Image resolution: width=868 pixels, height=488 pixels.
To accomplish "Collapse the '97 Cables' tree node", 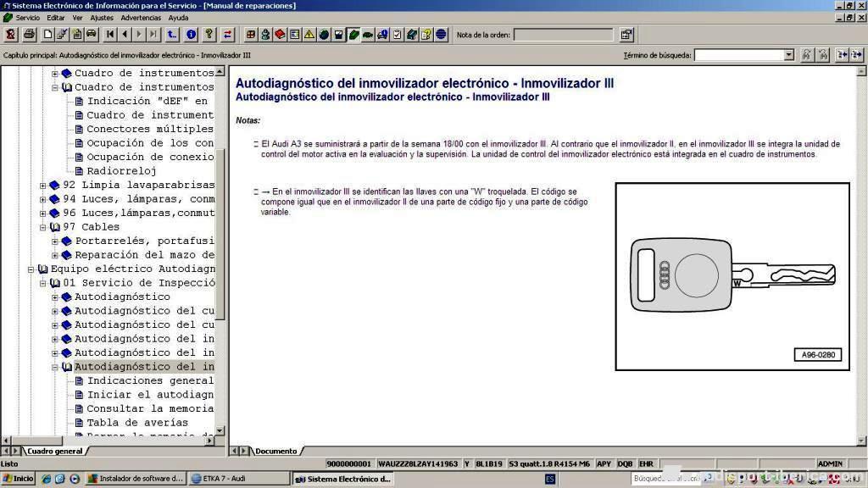I will tap(42, 227).
